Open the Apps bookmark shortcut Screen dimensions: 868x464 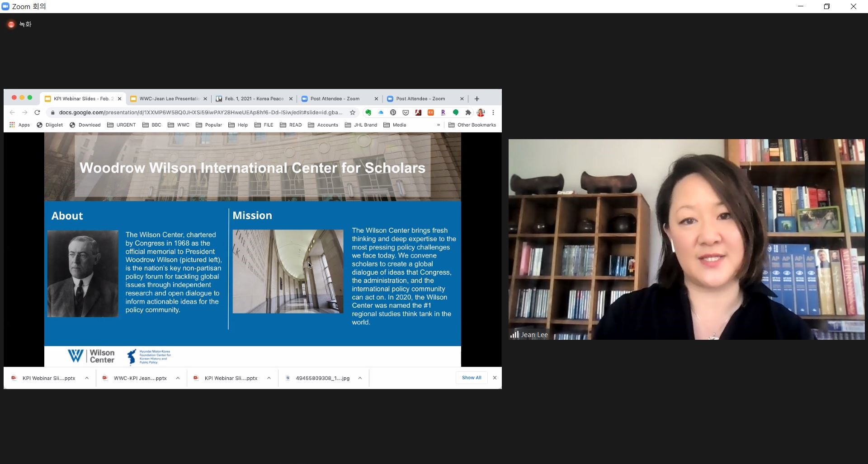19,125
